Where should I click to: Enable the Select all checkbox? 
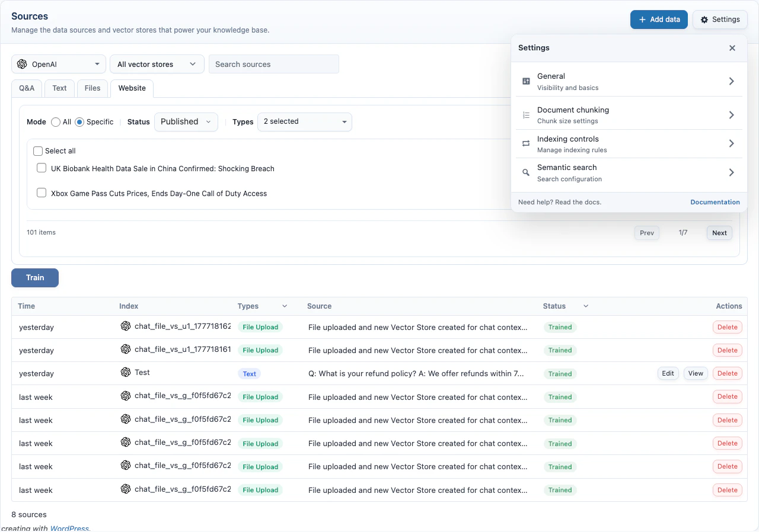click(38, 151)
